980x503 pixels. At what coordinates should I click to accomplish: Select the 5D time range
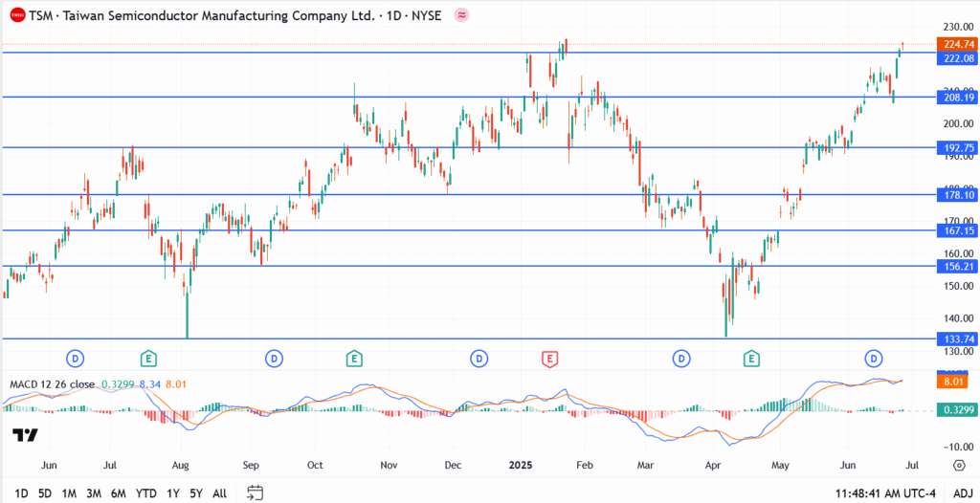click(44, 493)
